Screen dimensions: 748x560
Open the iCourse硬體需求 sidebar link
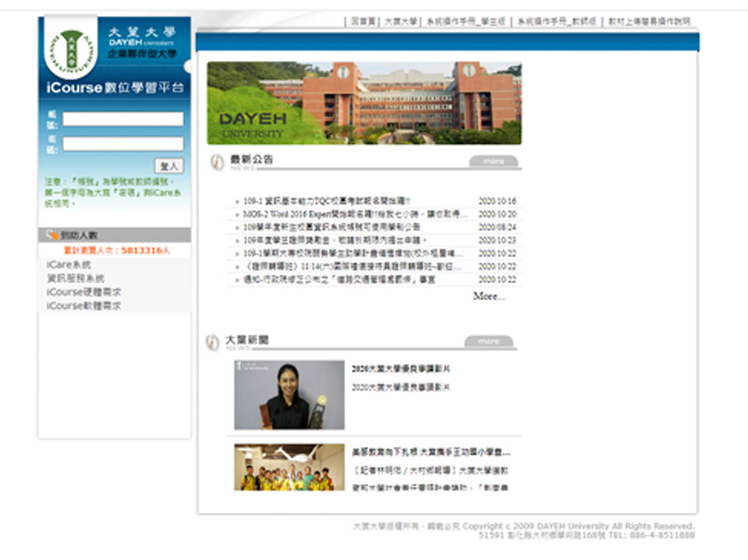tap(84, 292)
